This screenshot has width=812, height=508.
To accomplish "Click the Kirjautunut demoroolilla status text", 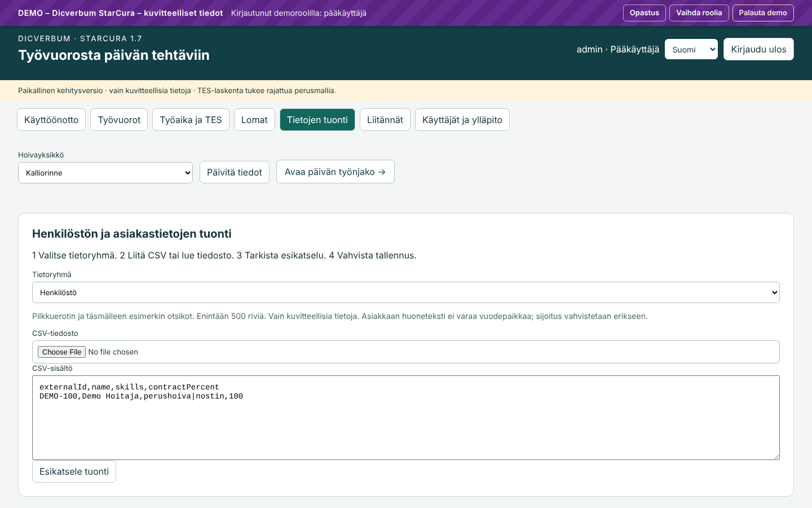I will 299,13.
